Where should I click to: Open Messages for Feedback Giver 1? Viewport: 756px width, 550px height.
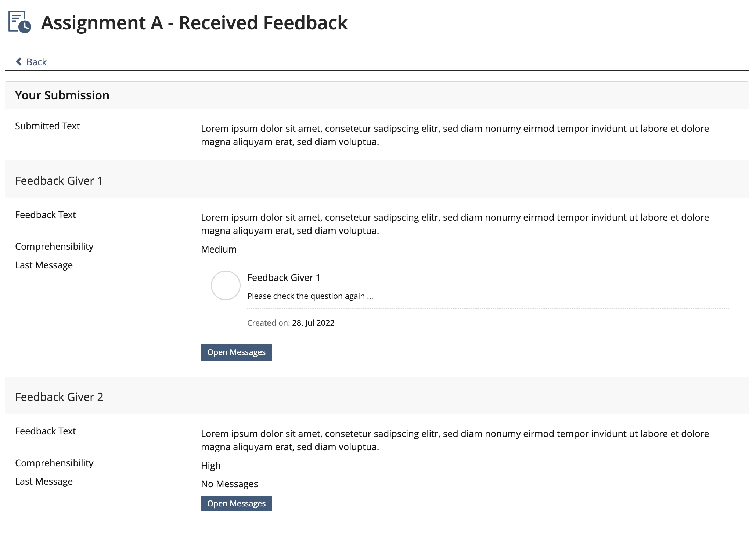(236, 352)
